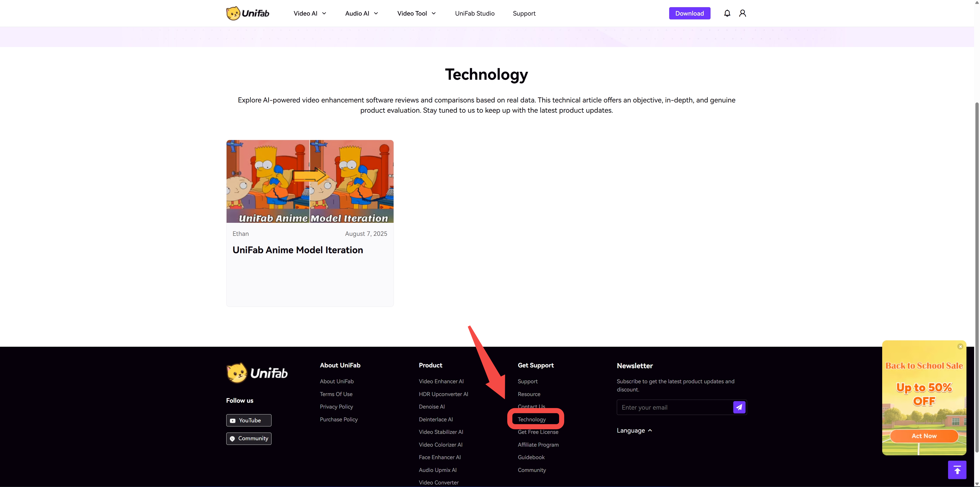
Task: Open the Community link under Get Support
Action: (x=532, y=470)
